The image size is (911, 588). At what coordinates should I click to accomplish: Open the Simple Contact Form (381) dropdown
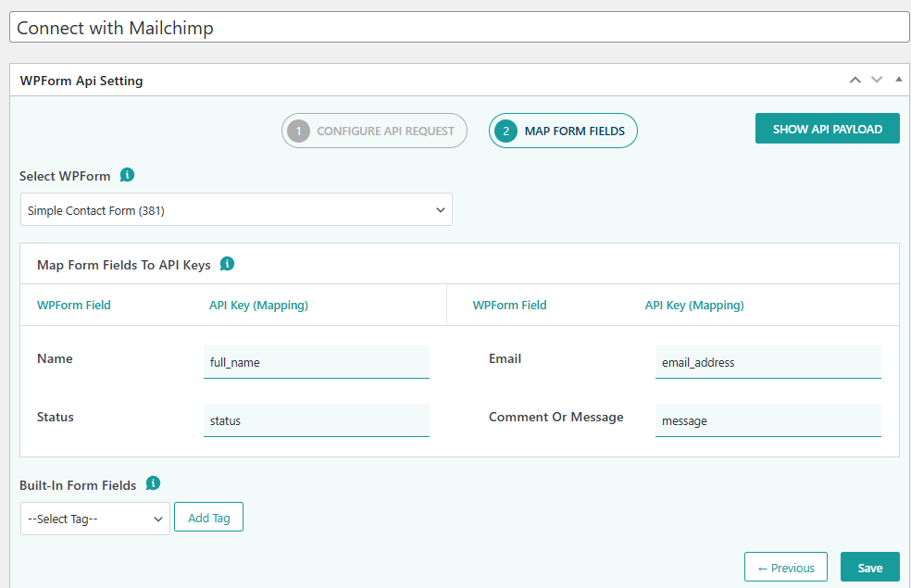[236, 209]
